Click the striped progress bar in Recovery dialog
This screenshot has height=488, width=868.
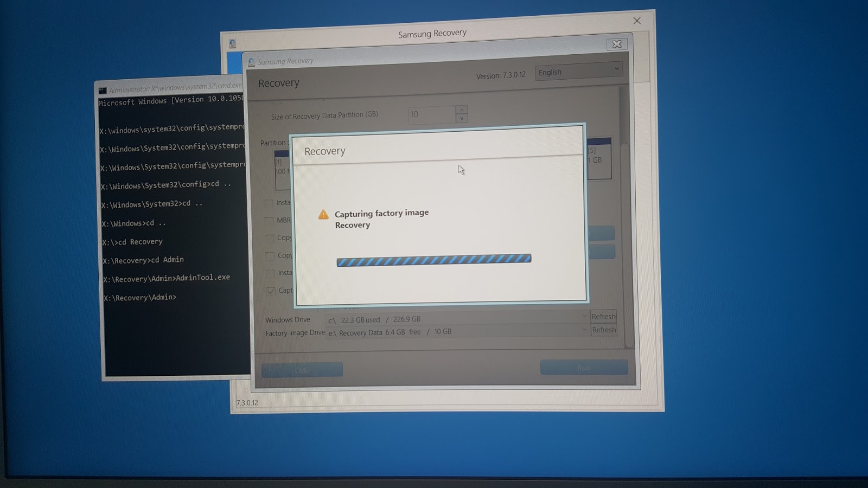pos(433,259)
